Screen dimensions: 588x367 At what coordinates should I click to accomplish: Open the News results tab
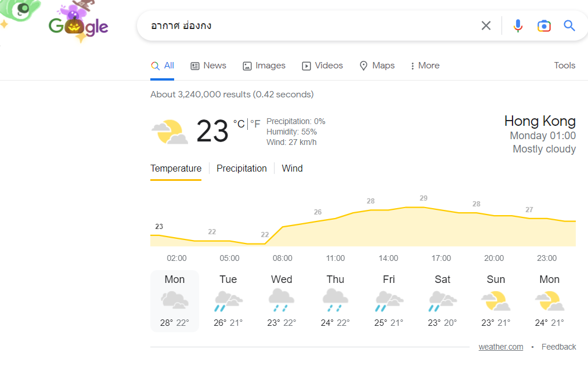tap(208, 66)
